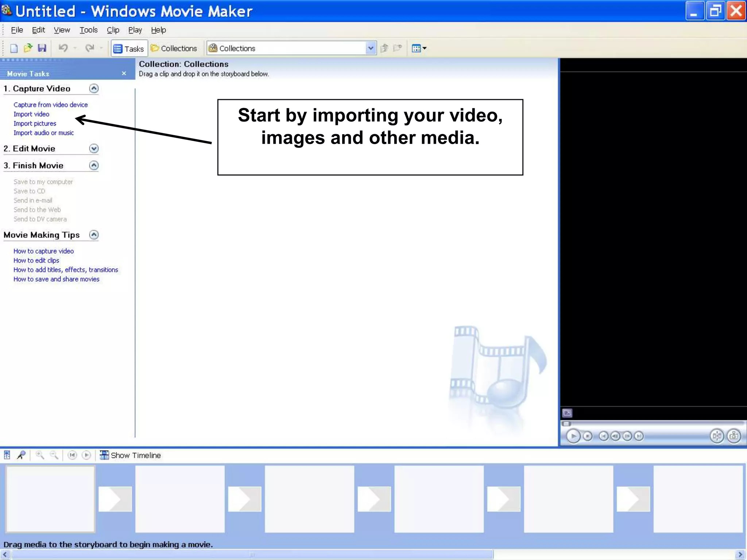Open the Undo history dropdown arrow
The height and width of the screenshot is (560, 747).
click(75, 48)
